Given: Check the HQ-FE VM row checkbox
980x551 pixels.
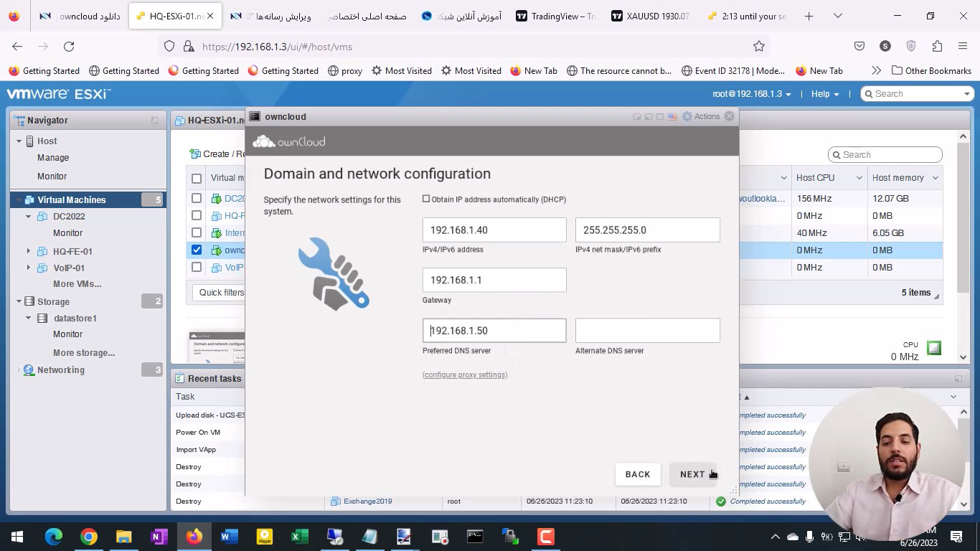Looking at the screenshot, I should tap(197, 215).
